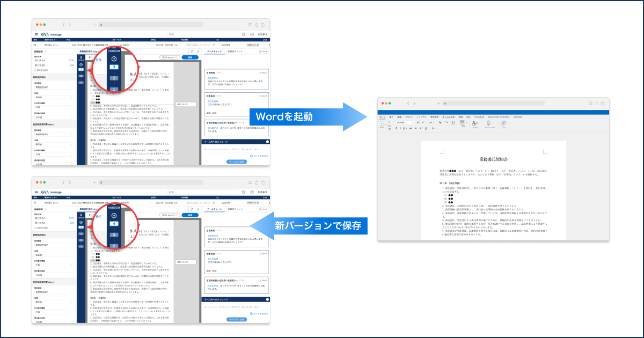
Task: Switch to チームチャット tab in top GVA window
Action: 215,51
